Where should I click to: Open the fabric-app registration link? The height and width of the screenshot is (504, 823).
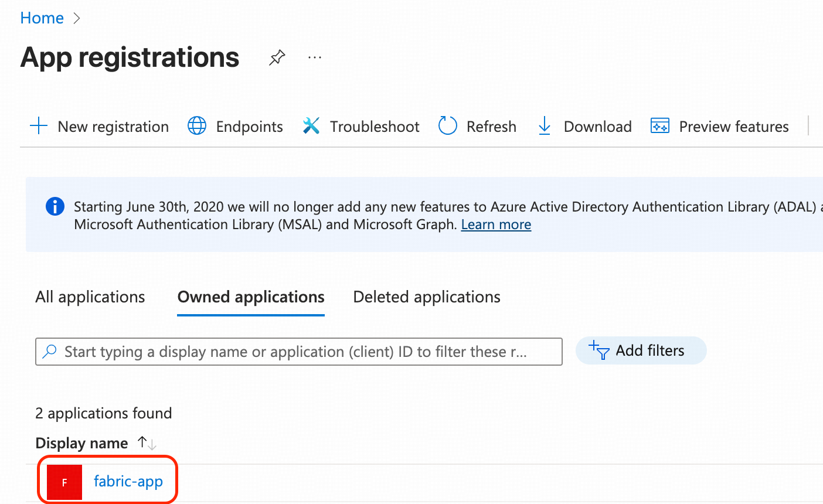(128, 482)
